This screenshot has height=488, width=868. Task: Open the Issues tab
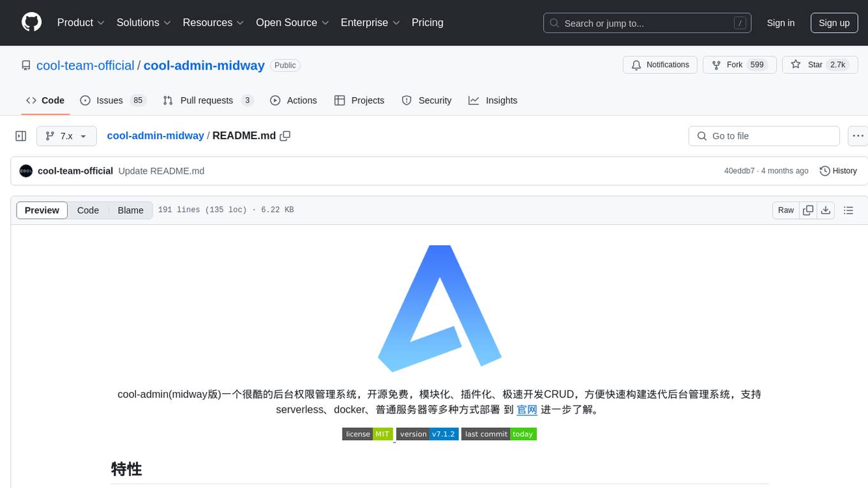[112, 100]
